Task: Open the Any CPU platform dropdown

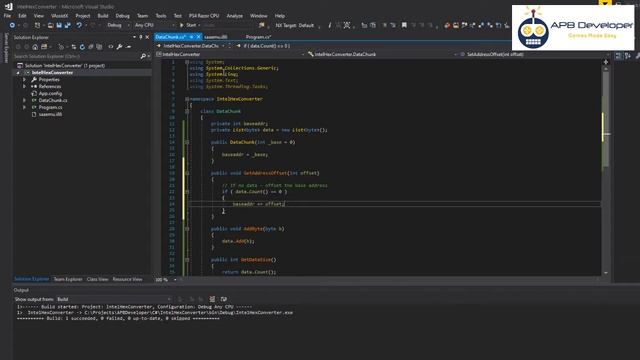Action: (154, 25)
